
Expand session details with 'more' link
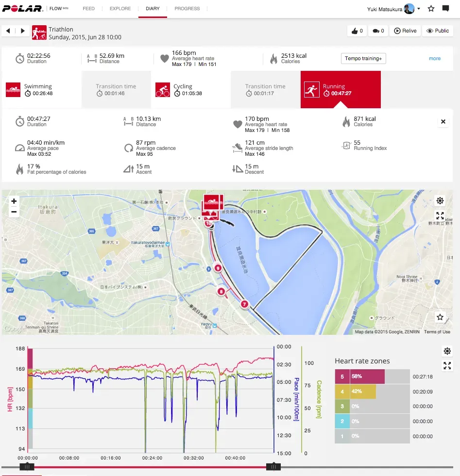[434, 59]
